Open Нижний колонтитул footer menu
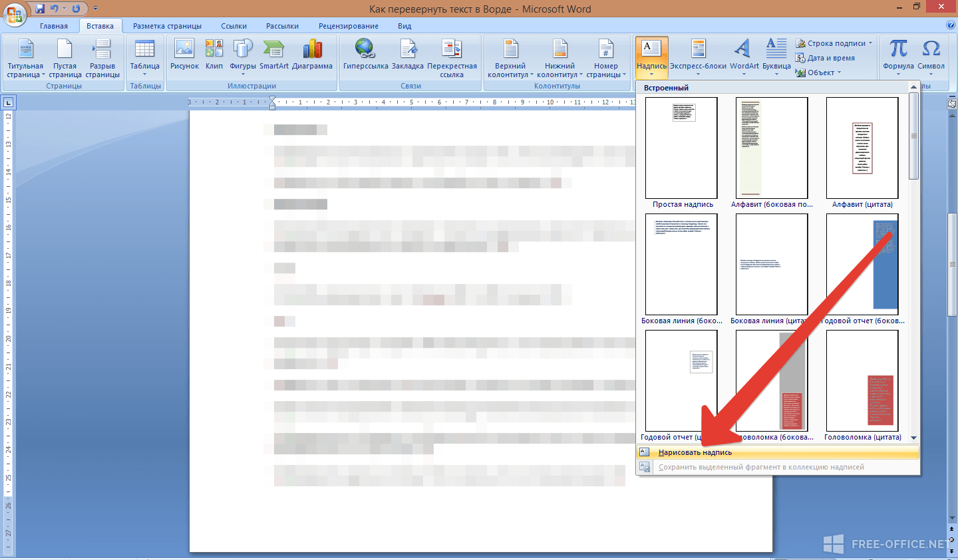958x560 pixels. tap(559, 59)
